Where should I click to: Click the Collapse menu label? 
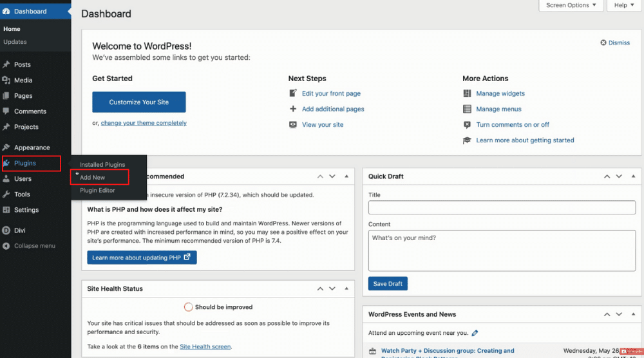(x=35, y=246)
